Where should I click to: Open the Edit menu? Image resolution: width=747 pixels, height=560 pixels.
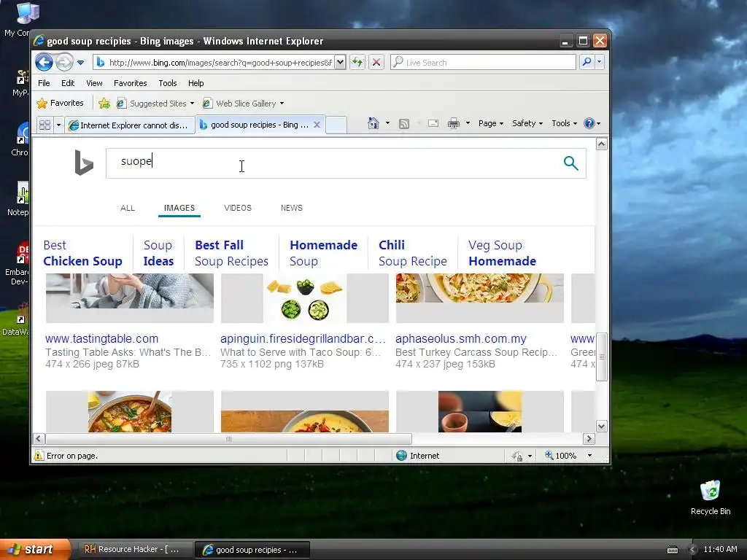click(x=68, y=83)
